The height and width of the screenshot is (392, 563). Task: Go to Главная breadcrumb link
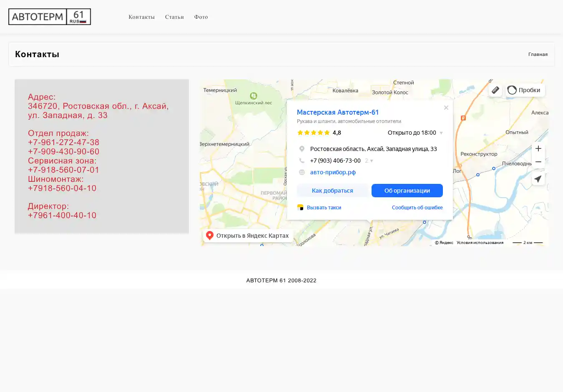[x=538, y=54]
